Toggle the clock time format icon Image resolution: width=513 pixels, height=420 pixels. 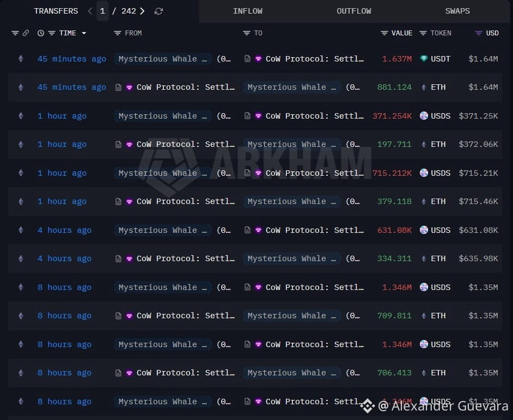tap(40, 33)
